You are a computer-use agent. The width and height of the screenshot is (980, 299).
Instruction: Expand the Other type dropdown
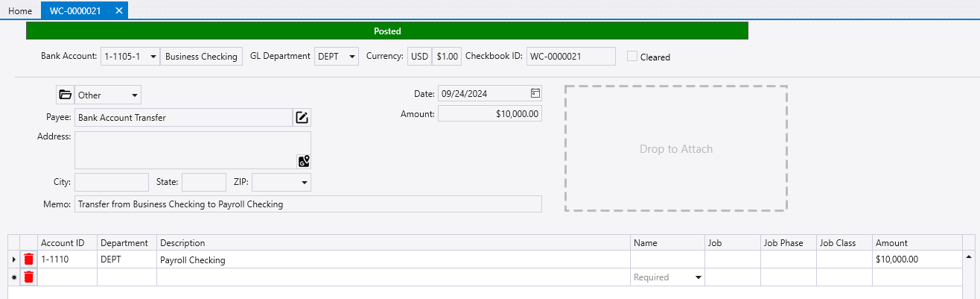[134, 95]
